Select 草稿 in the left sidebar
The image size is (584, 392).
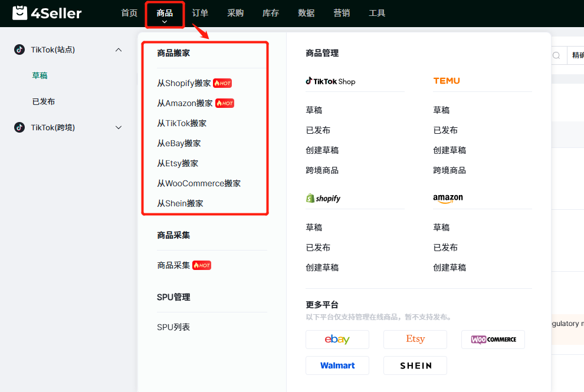(x=40, y=75)
